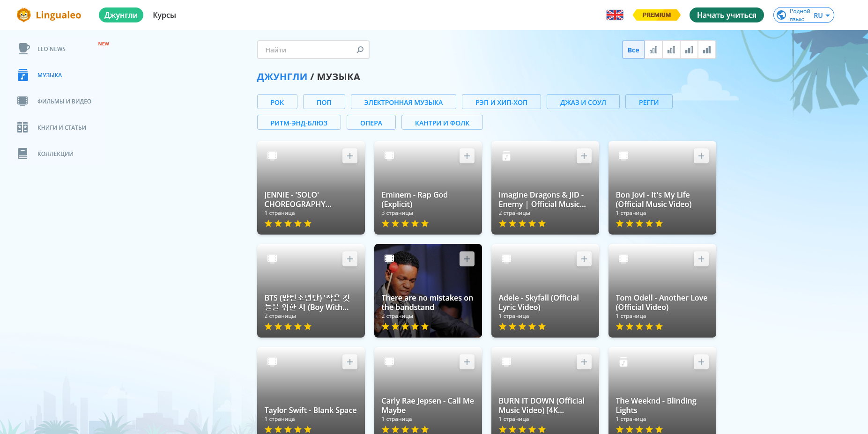The height and width of the screenshot is (434, 868).
Task: Open the Джунгли section tab
Action: click(121, 15)
